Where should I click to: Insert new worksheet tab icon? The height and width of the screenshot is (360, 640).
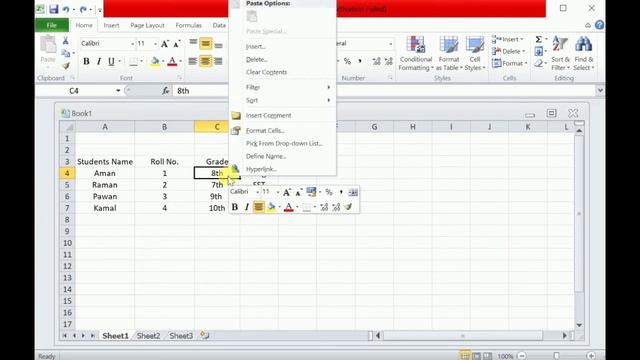pos(205,336)
